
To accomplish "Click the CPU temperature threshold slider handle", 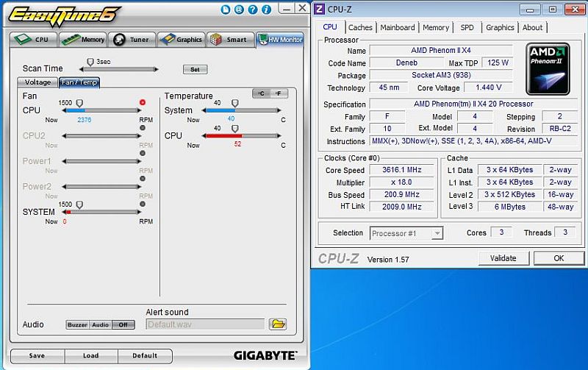I will point(234,129).
